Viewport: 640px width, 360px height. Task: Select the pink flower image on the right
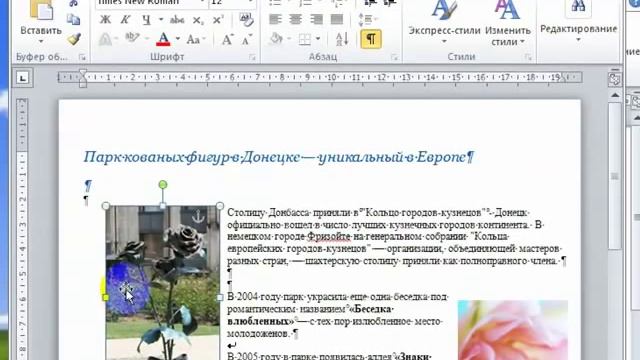[x=513, y=330]
